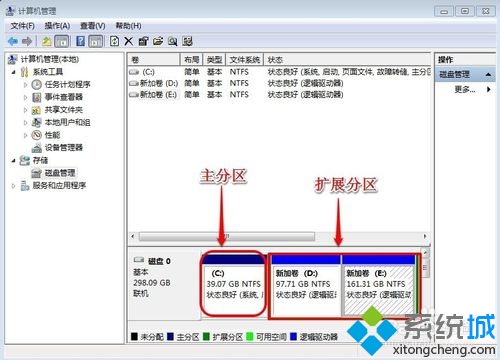Click the 事件查看器 tree icon
Screen dimensions: 500x360
click(x=36, y=97)
